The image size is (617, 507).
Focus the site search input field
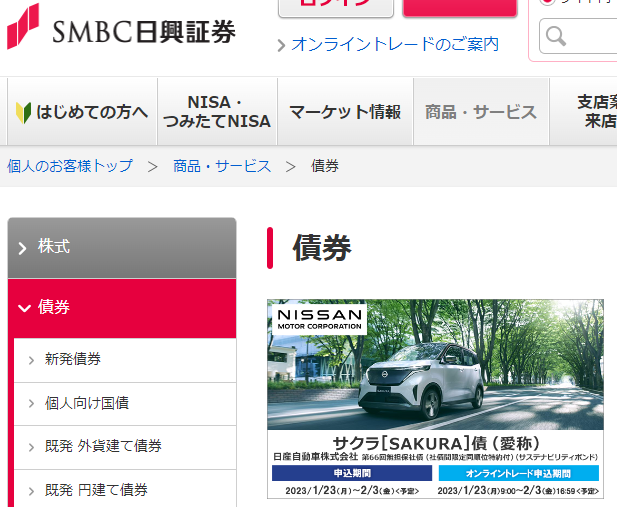[x=578, y=36]
